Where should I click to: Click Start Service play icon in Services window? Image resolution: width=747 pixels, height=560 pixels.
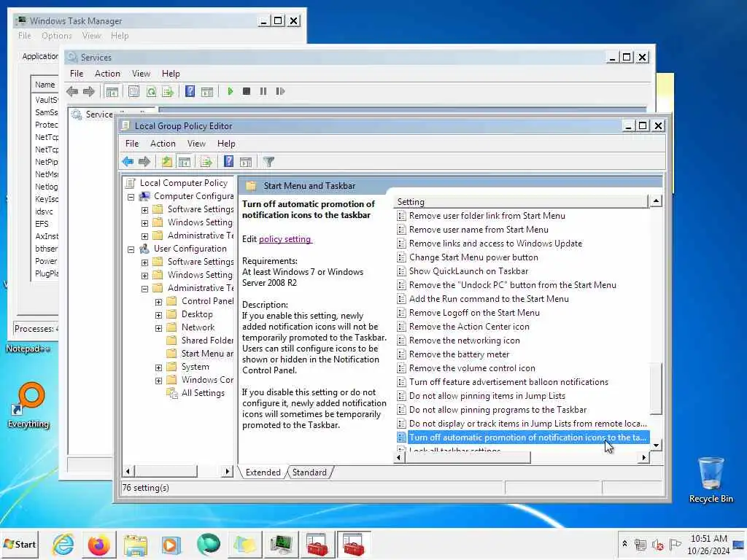(x=230, y=91)
